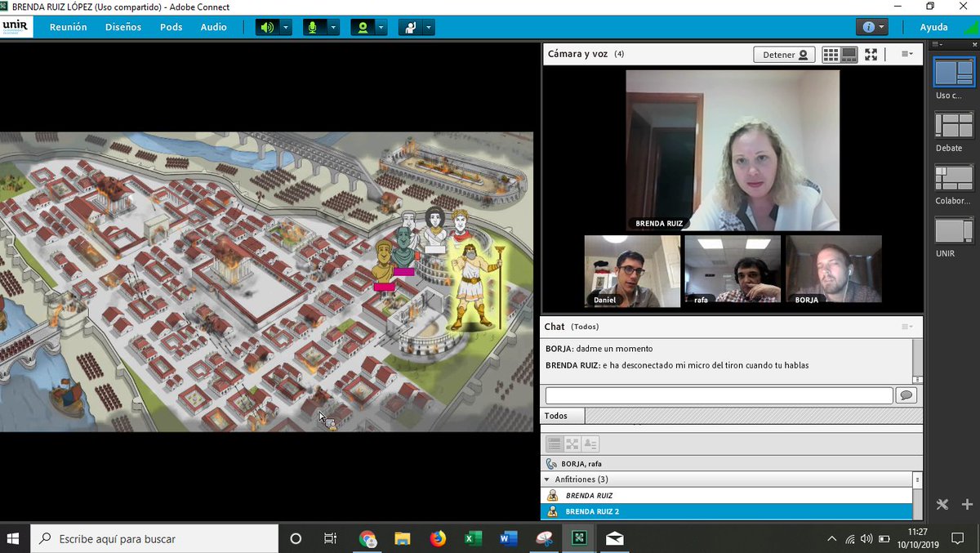This screenshot has height=553, width=980.
Task: Open File Explorer from the taskbar
Action: click(403, 538)
